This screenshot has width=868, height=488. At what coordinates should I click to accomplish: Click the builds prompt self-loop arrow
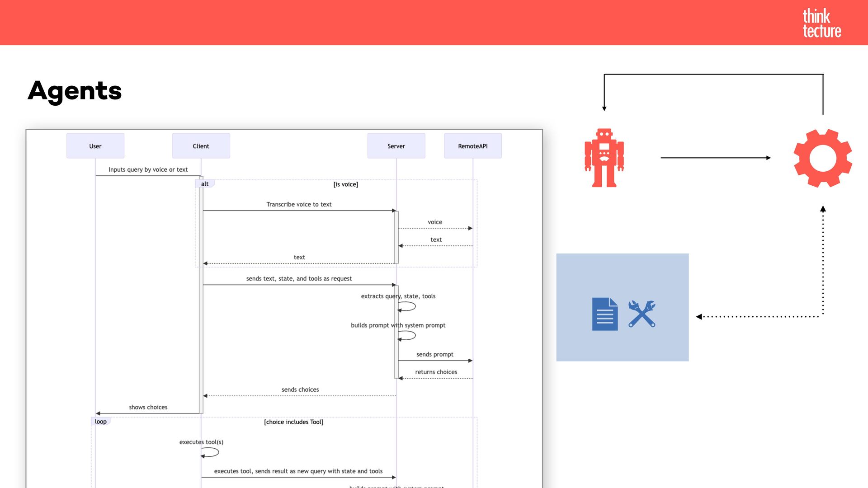click(407, 336)
